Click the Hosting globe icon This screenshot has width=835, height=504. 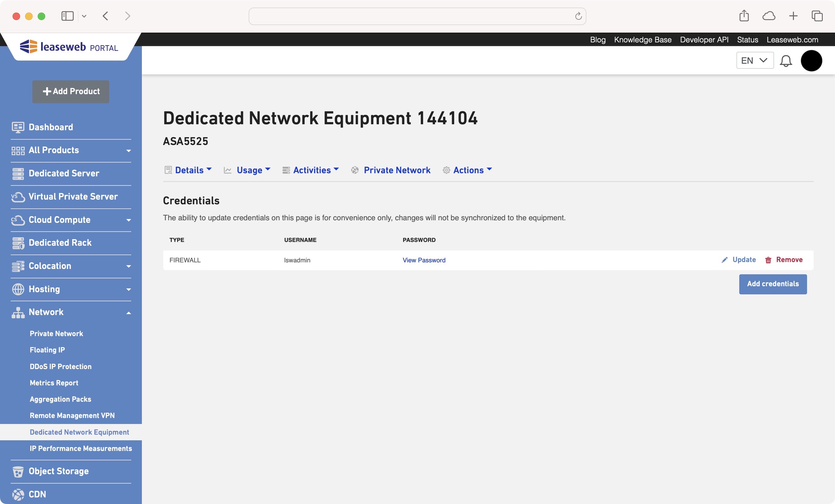tap(18, 289)
